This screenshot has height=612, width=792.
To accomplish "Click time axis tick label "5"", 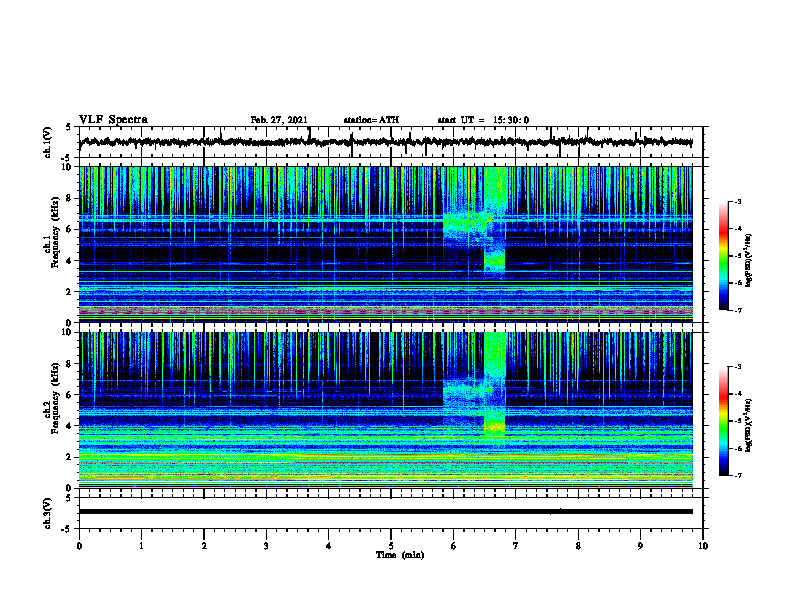I will [x=391, y=546].
